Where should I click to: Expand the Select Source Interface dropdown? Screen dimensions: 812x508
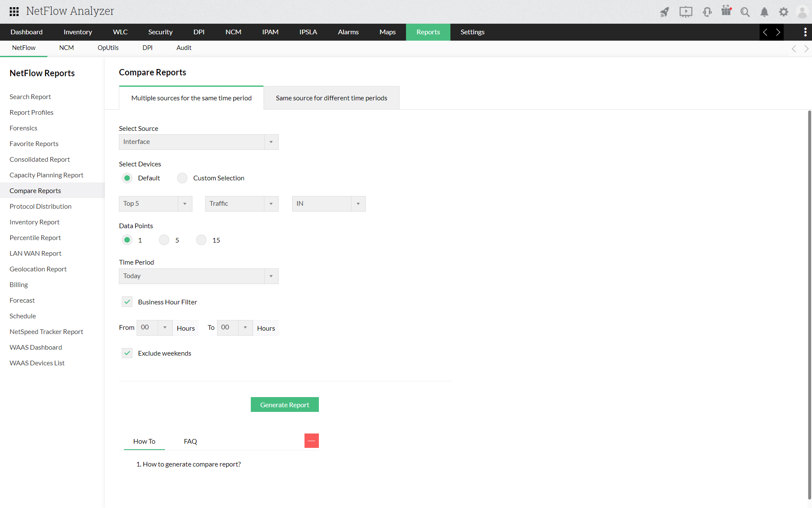tap(198, 142)
